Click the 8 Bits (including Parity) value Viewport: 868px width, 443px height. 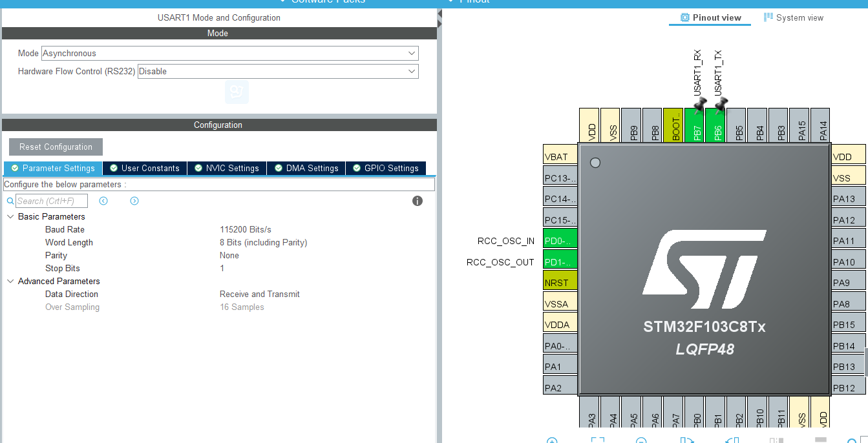pos(264,242)
